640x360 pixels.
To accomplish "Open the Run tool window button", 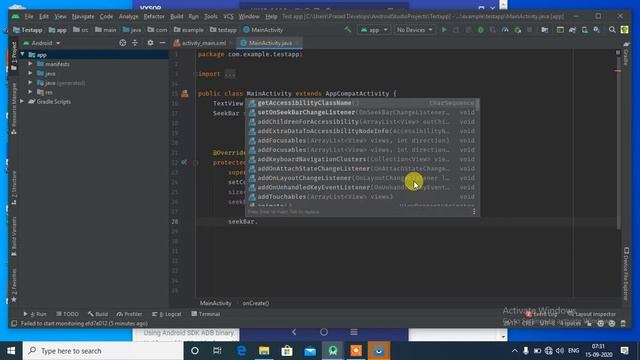I will [35, 314].
